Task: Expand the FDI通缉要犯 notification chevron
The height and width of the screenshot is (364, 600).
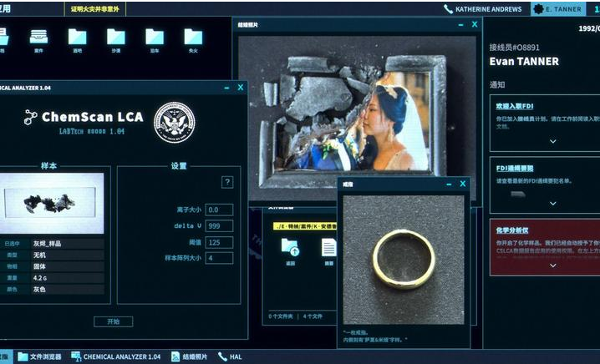Action: pos(552,204)
